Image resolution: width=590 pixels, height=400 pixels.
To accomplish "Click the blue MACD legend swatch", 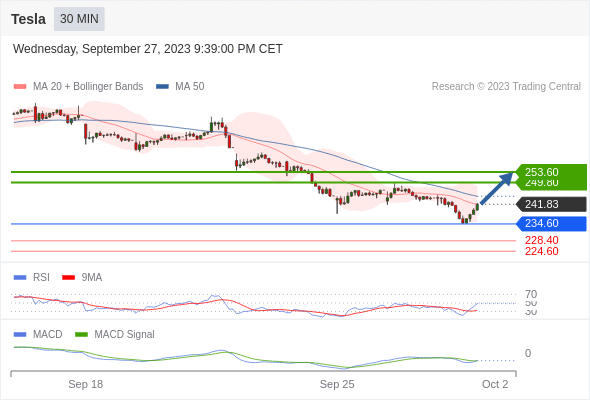I will coord(20,335).
